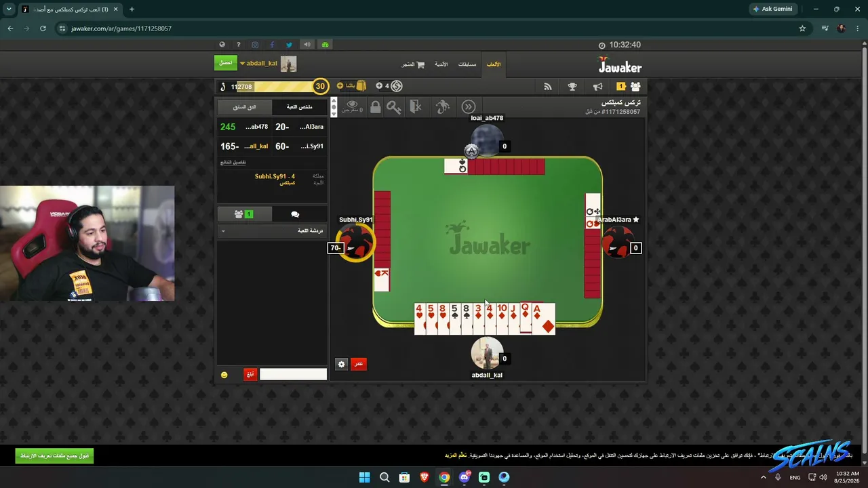Accept all cookies green button
The height and width of the screenshot is (488, 868).
coord(54,455)
